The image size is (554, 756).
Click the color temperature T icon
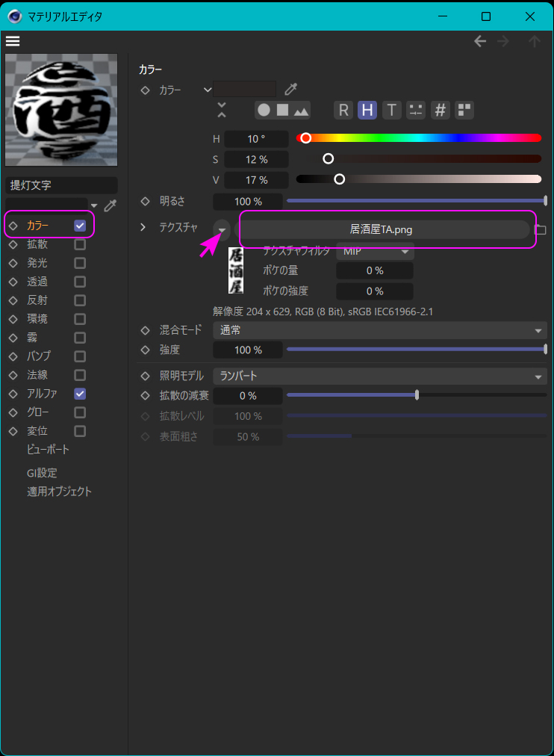(391, 111)
